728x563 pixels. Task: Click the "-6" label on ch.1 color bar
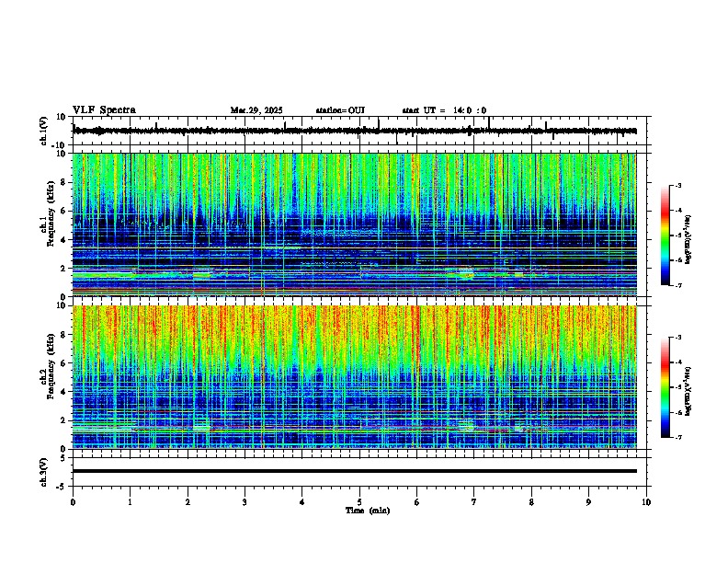click(677, 260)
